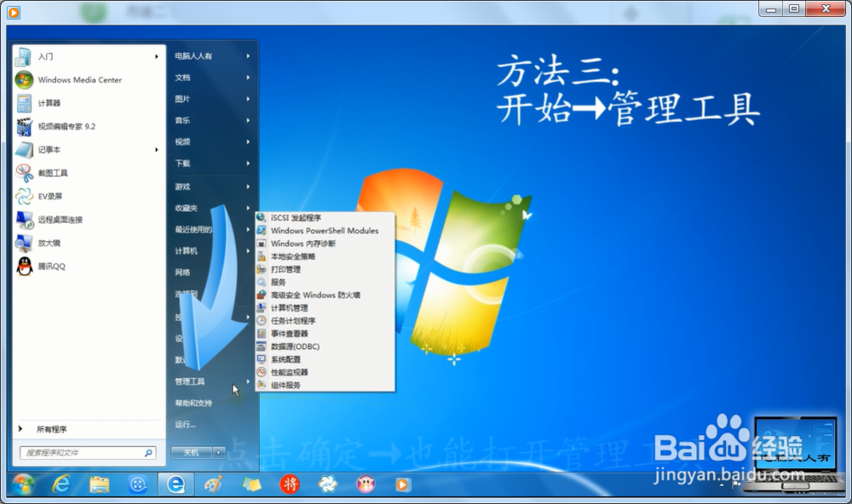852x504 pixels.
Task: Open 计算机管理 computer management
Action: click(x=325, y=308)
